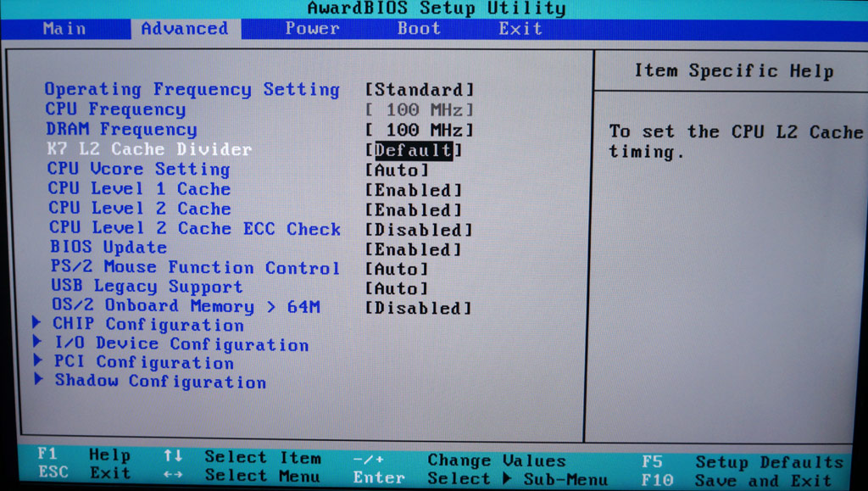Image resolution: width=868 pixels, height=491 pixels.
Task: Select CPU Level 2 Cache ECC Check label
Action: click(195, 228)
